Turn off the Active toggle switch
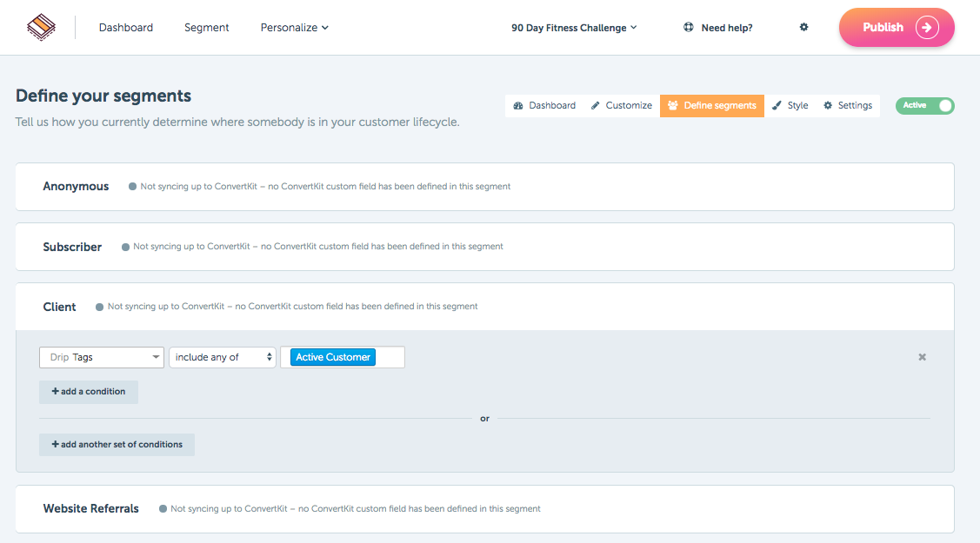The width and height of the screenshot is (980, 543). coord(925,105)
